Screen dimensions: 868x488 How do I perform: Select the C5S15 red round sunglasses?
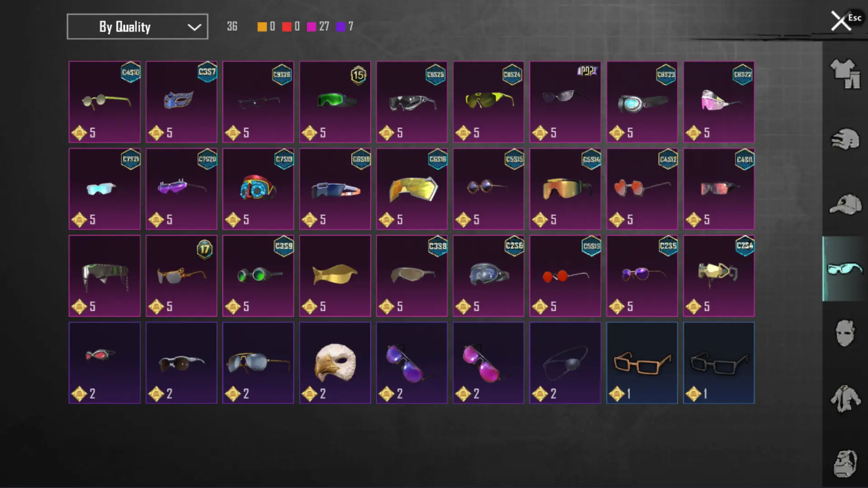coord(565,276)
